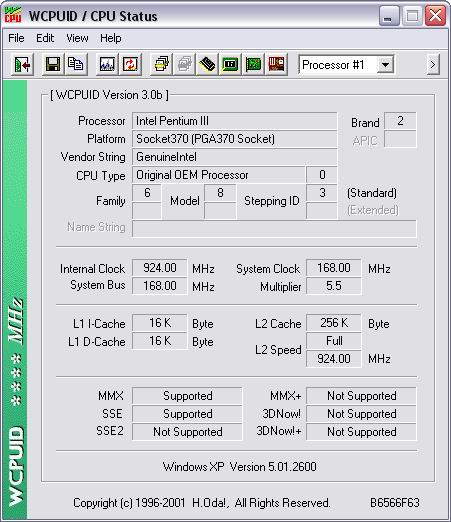Close the WCPUID window
This screenshot has height=522, width=451.
click(435, 16)
